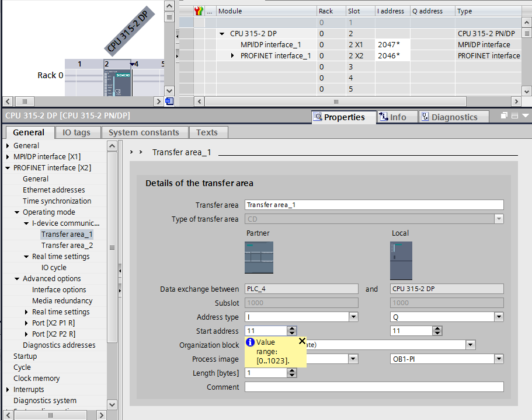532x420 pixels.
Task: Click the module table's scroll-down arrow
Action: click(526, 91)
